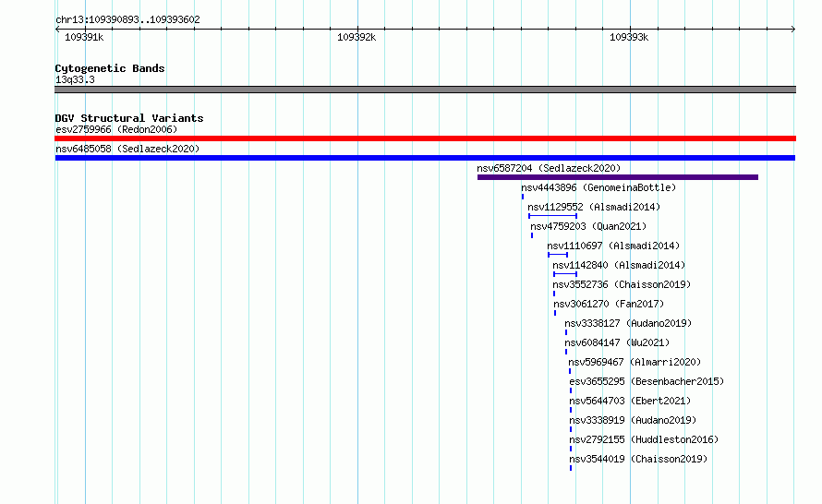
Task: Select the red esv2759966 variant bar
Action: [425, 138]
